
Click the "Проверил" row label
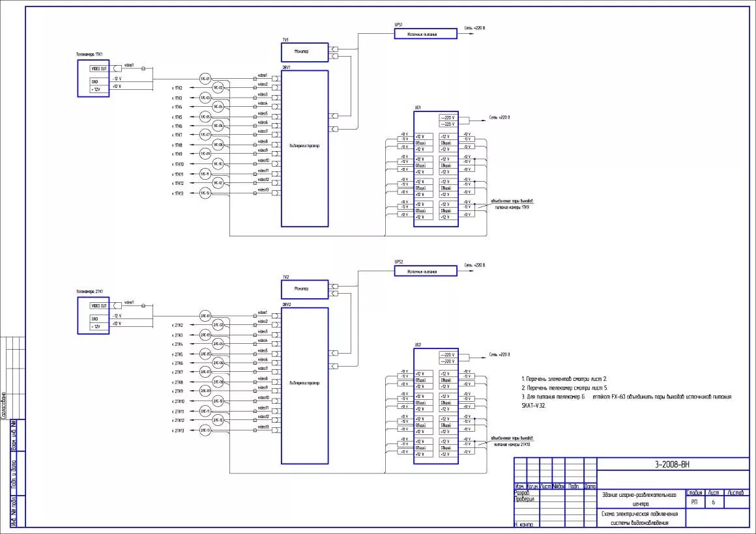point(524,499)
